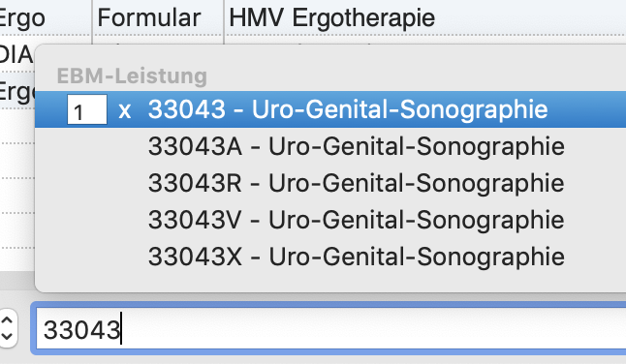Click the up arrow of the stepper
This screenshot has height=364, width=626.
click(9, 319)
